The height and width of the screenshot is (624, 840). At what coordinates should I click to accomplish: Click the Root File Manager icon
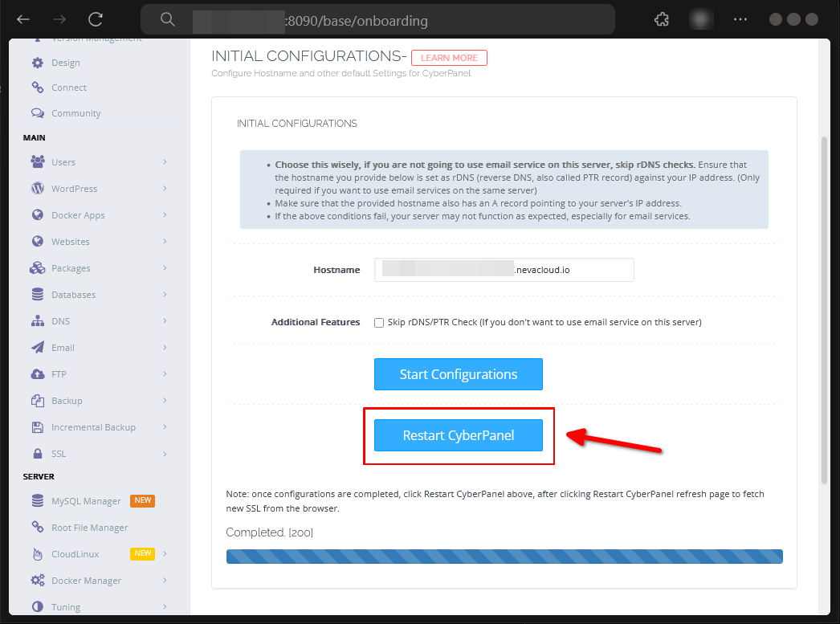click(x=38, y=527)
